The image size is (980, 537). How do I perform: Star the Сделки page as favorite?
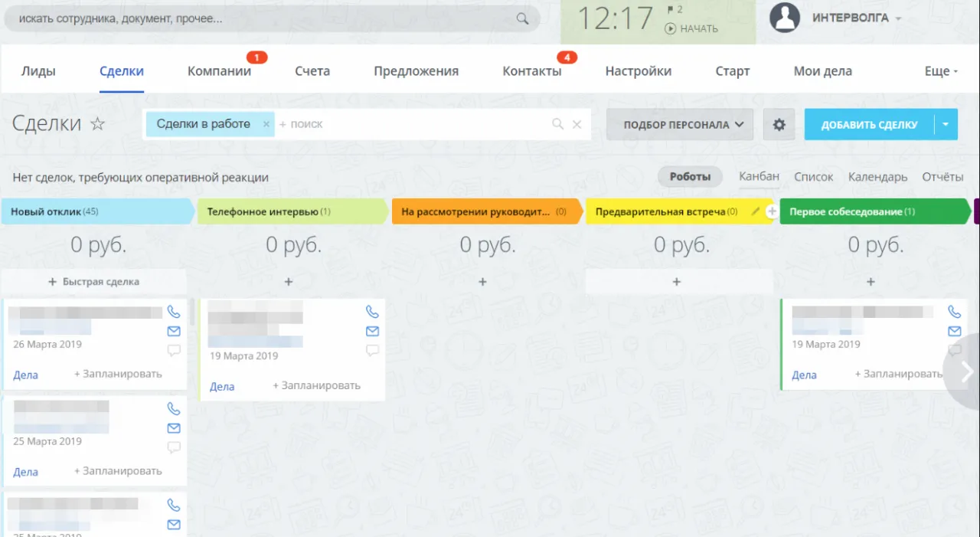pos(98,124)
